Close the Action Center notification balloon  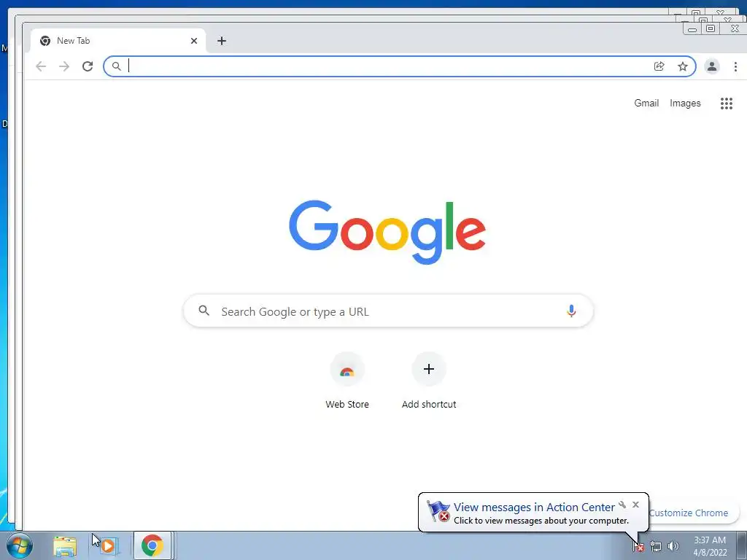[635, 505]
